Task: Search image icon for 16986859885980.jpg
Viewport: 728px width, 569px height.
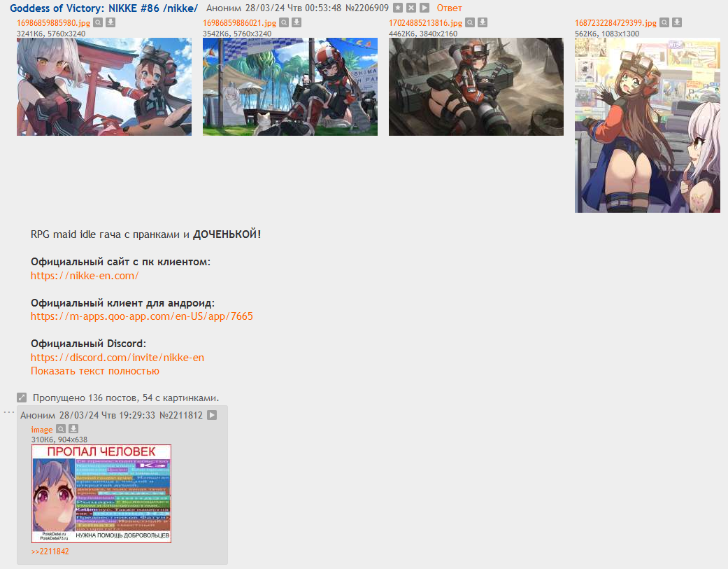Action: pos(98,22)
